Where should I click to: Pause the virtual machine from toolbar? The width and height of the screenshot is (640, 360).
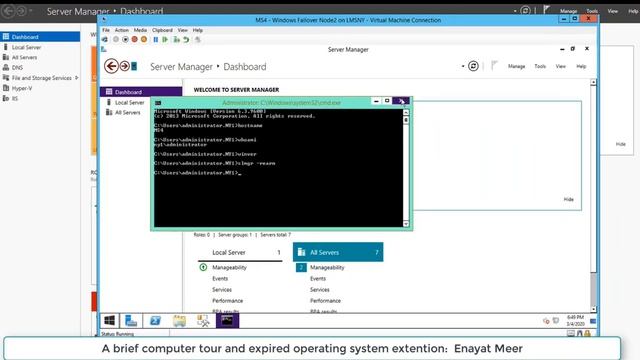(156, 40)
